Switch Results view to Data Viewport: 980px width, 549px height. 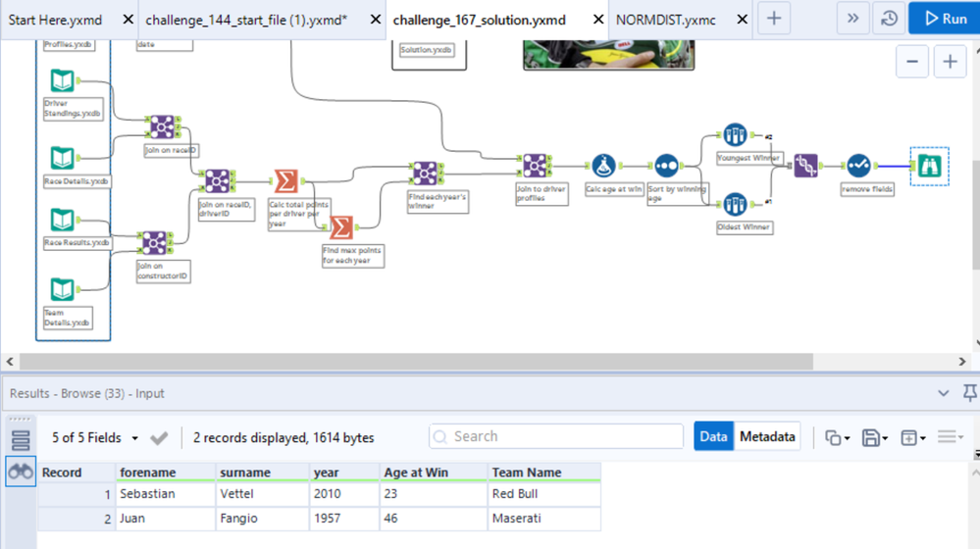[x=713, y=436]
